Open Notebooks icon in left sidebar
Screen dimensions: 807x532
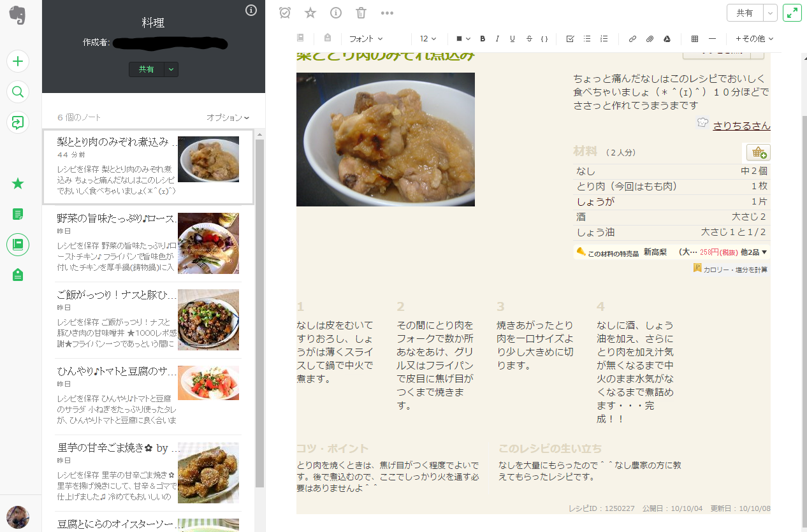click(18, 245)
